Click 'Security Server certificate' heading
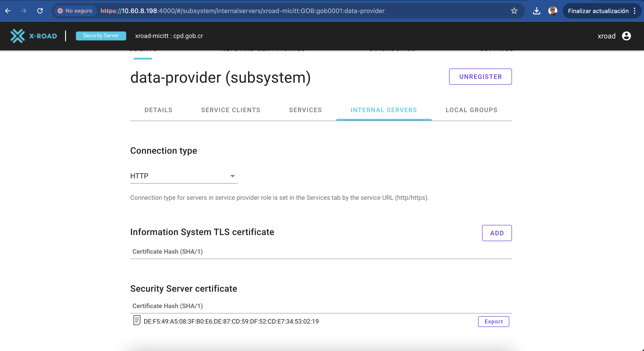Image resolution: width=644 pixels, height=351 pixels. coord(183,289)
